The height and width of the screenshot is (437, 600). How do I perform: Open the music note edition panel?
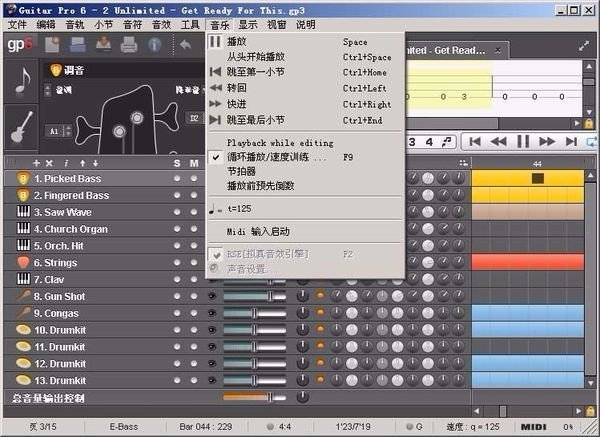(21, 80)
